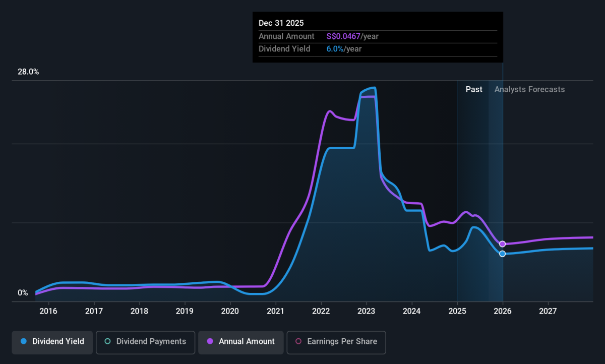Screen dimensions: 605x364
Task: Click the 2021 x-axis label
Action: coord(276,311)
